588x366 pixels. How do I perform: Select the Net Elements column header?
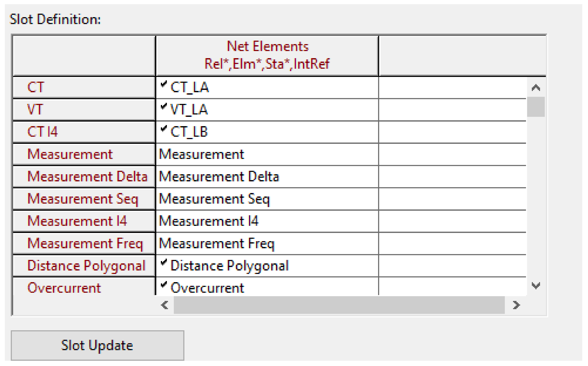point(267,55)
